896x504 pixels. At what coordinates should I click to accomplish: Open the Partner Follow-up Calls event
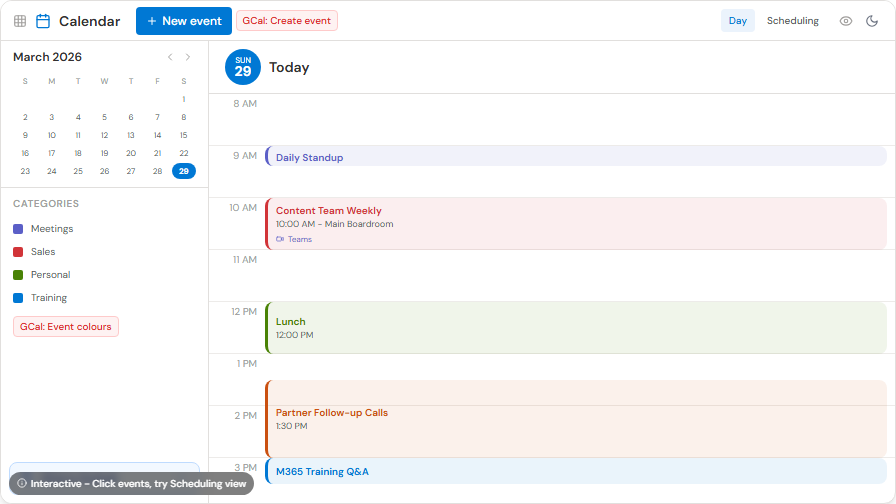point(575,418)
